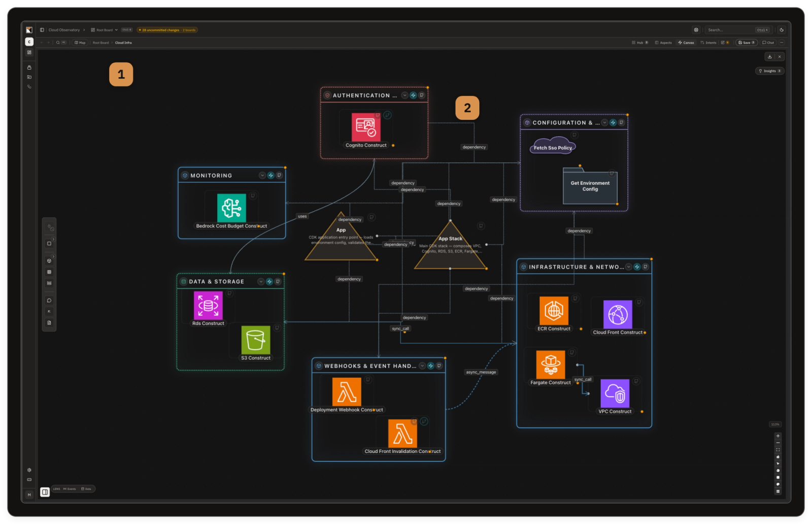Click the Map button in the toolbar
The image size is (812, 524).
click(80, 43)
